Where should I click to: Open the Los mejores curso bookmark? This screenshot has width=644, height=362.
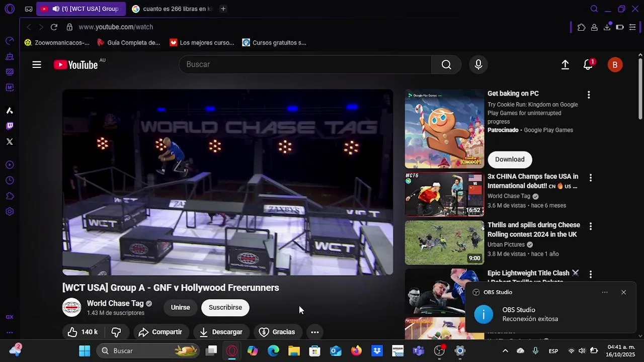point(202,43)
